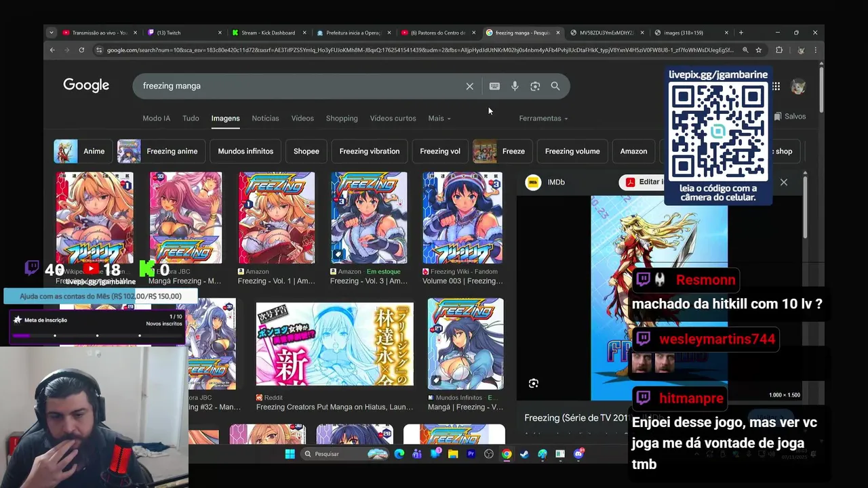Search by image with the Lens icon
868x488 pixels.
pyautogui.click(x=535, y=86)
